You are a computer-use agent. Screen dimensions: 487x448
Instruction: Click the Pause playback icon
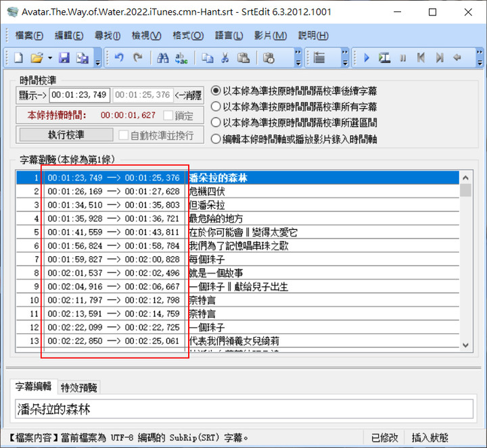(x=403, y=58)
